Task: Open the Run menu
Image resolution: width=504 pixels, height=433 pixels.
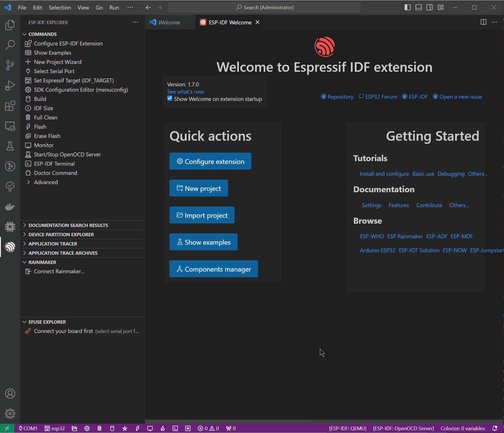Action: [x=114, y=8]
